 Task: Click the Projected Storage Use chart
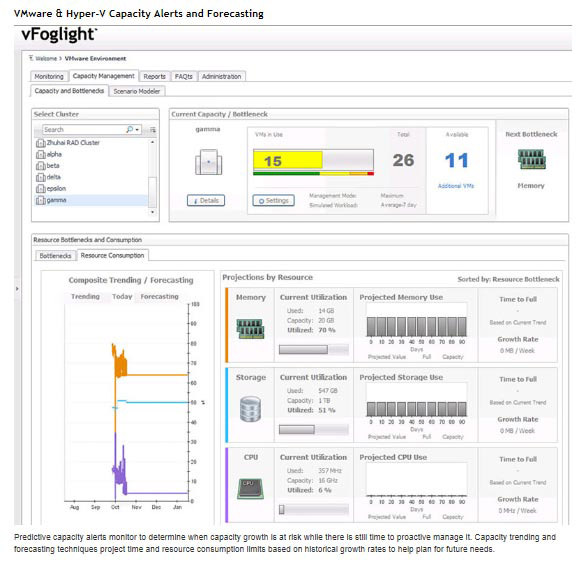(416, 401)
